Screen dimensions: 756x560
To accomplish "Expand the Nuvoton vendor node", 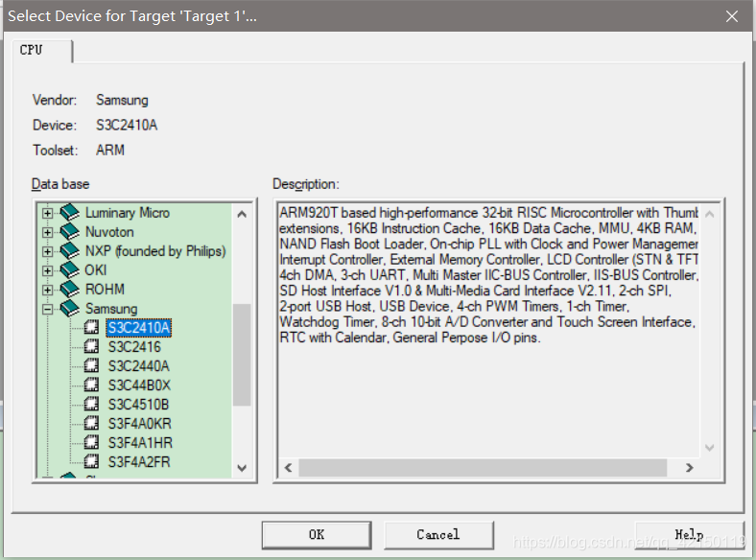I will pyautogui.click(x=47, y=232).
